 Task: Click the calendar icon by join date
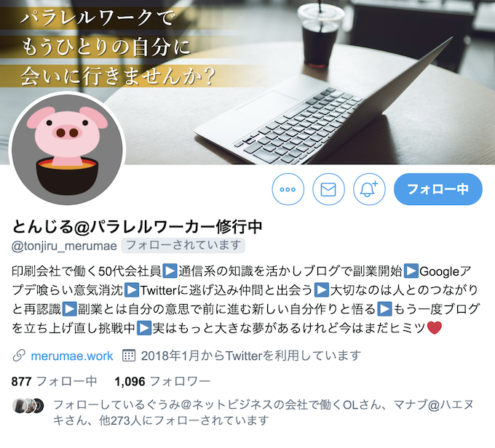coord(129,356)
